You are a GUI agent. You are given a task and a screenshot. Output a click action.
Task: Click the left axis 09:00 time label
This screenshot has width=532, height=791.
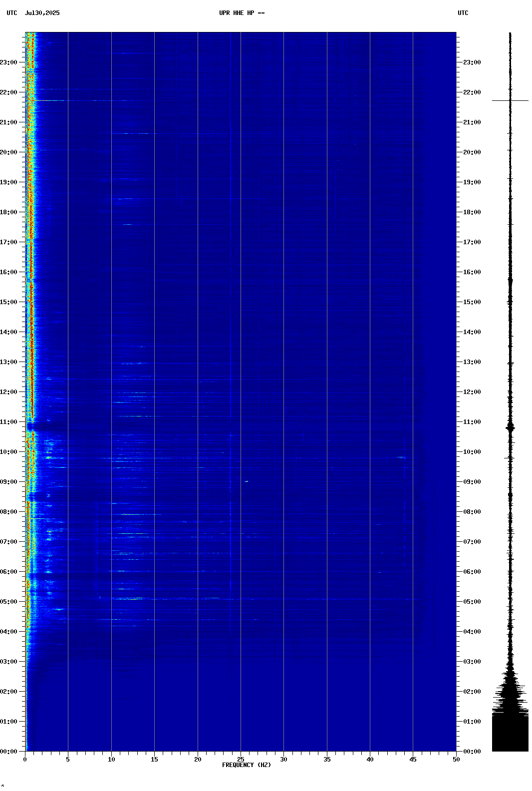tap(8, 482)
